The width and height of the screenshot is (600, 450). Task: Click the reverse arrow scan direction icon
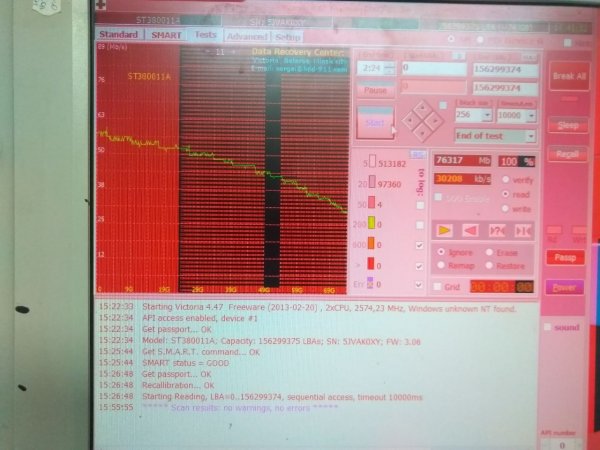click(x=471, y=230)
